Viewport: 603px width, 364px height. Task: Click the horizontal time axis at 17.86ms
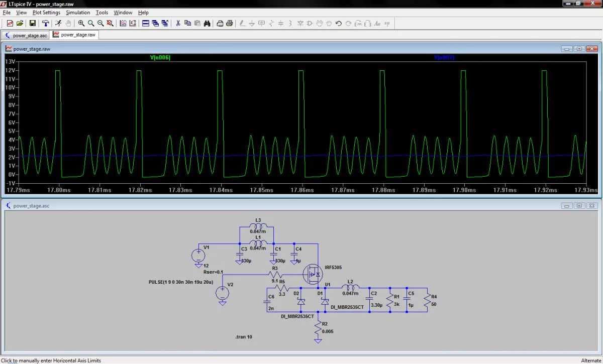301,191
